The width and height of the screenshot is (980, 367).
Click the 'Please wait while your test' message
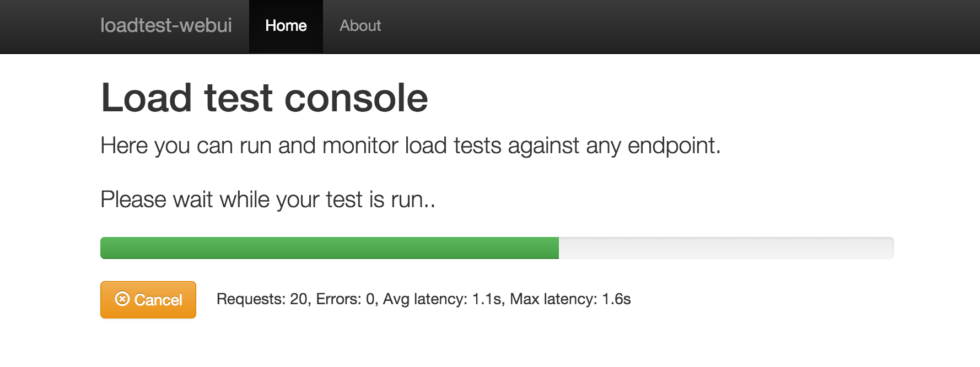[268, 199]
